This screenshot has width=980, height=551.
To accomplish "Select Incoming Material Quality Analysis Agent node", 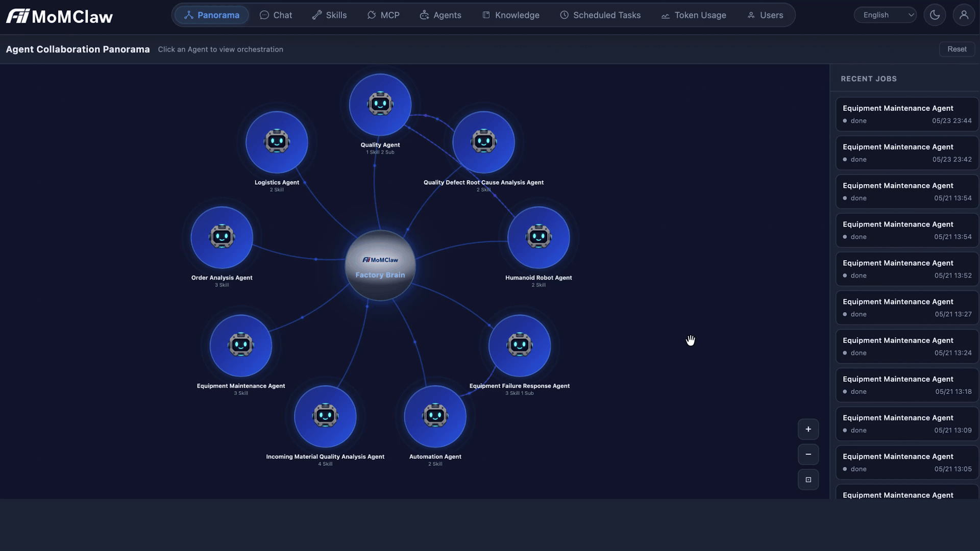I will 325,416.
